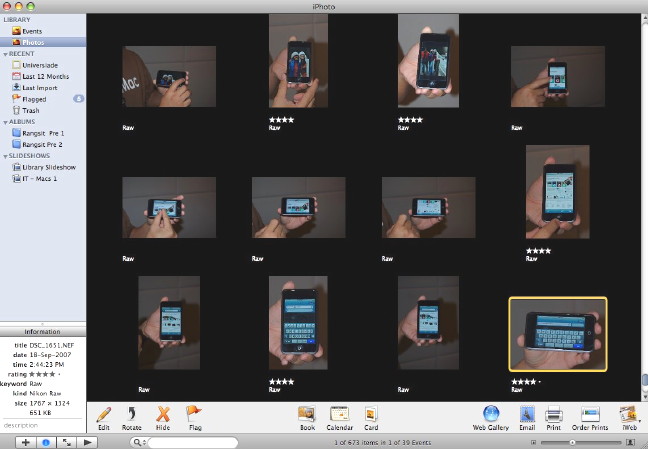
Task: Select the portrait photo with on-screen keyboard
Action: click(x=298, y=322)
